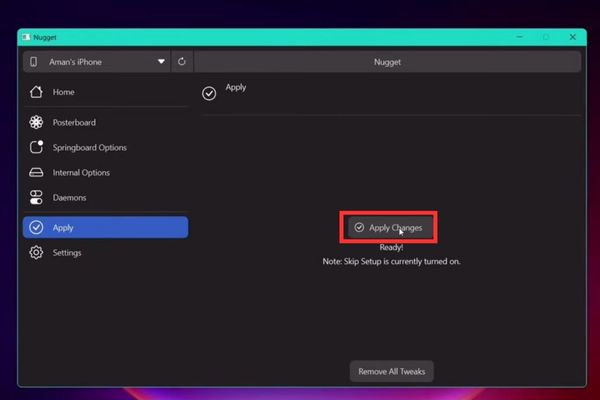The height and width of the screenshot is (400, 600).
Task: Open Internal Options via its drive icon
Action: (36, 173)
